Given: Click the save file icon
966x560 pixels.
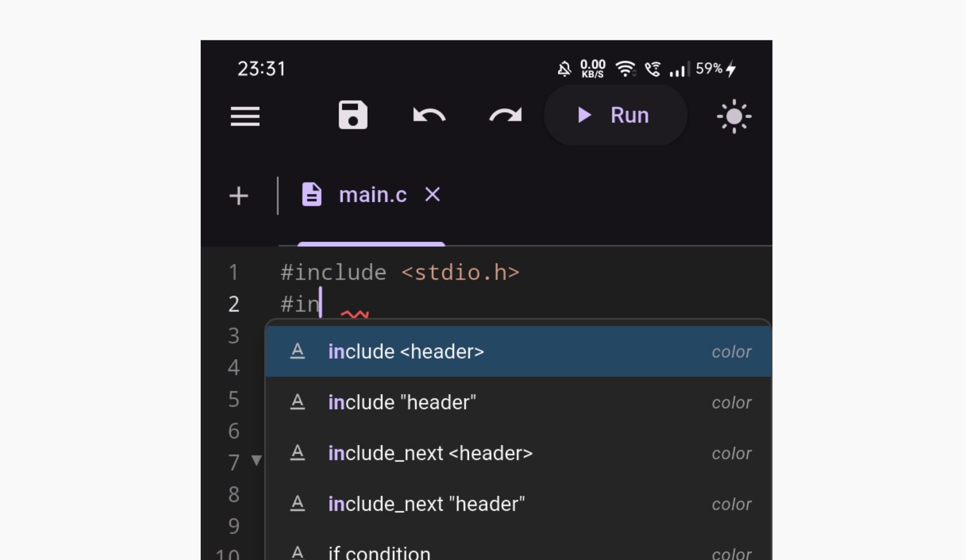Looking at the screenshot, I should coord(353,115).
